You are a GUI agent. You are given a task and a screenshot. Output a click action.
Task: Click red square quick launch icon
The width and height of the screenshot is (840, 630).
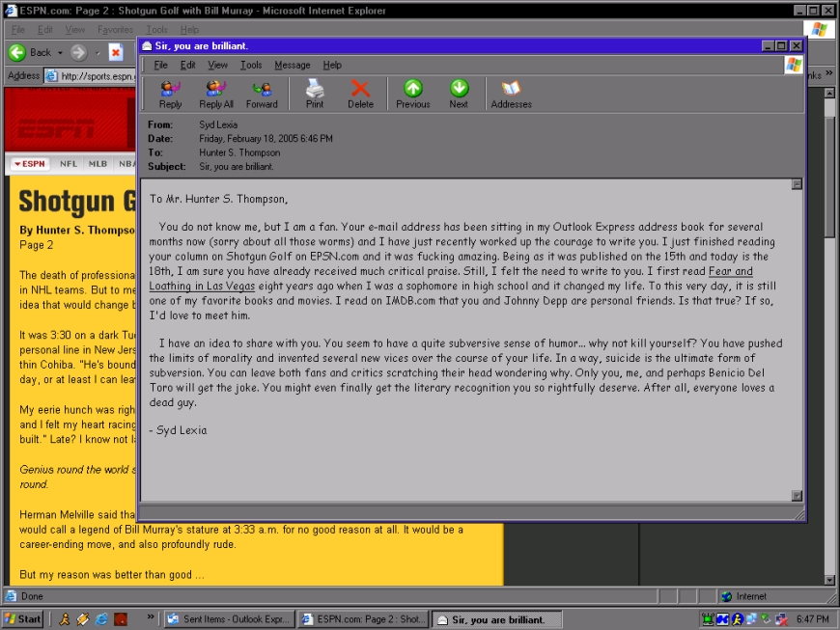121,619
